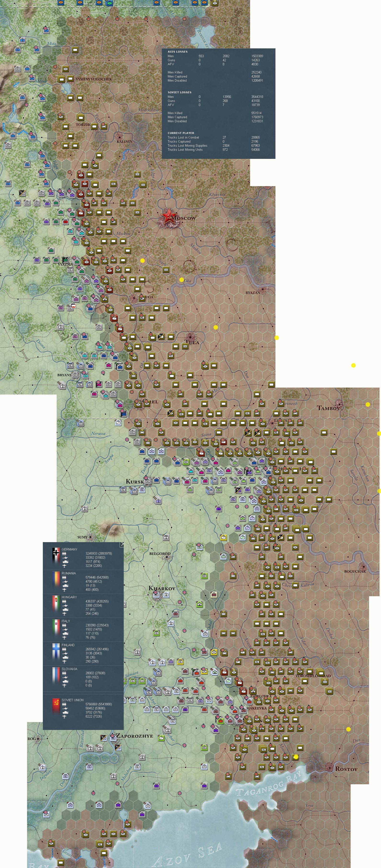Click the SOVIET LOSSES heading
Image resolution: width=381 pixels, height=868 pixels.
(x=179, y=92)
